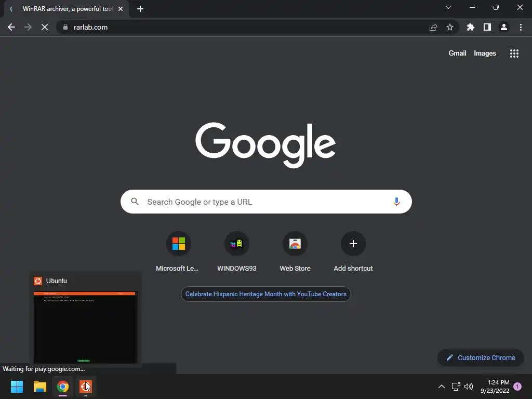Viewport: 532px width, 399px height.
Task: Open the Chrome profile avatar
Action: point(504,27)
